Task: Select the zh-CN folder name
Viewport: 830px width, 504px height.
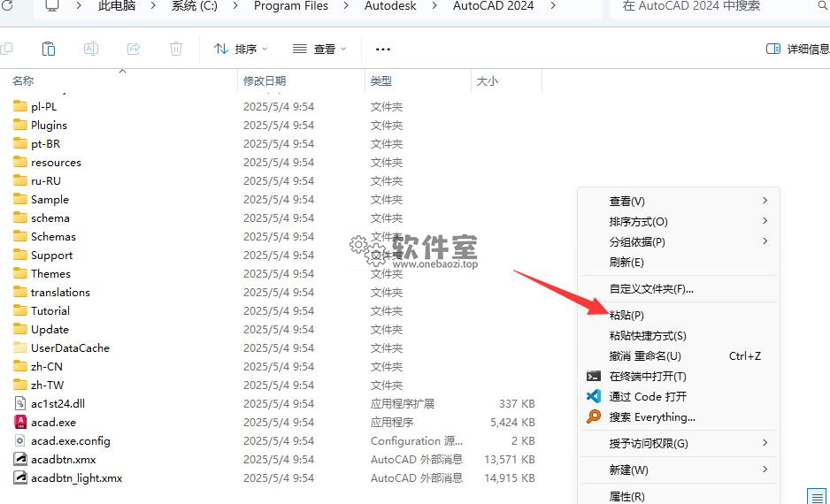Action: tap(47, 366)
